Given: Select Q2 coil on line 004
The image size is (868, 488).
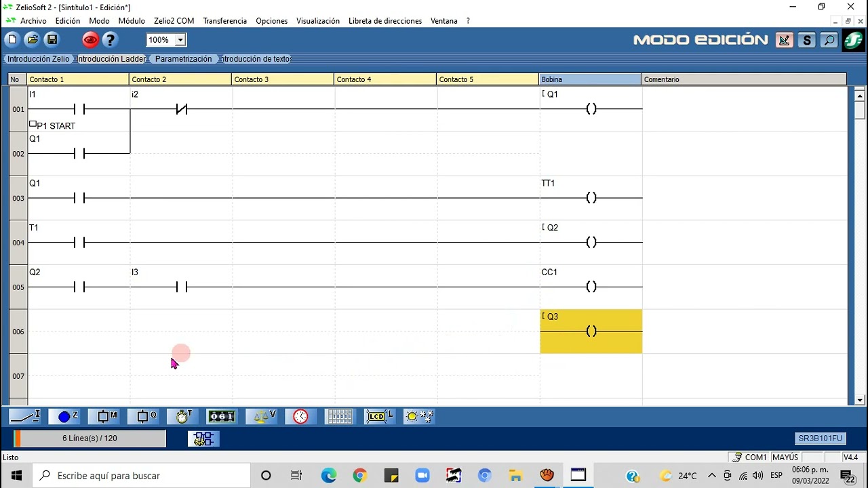Looking at the screenshot, I should coord(591,243).
